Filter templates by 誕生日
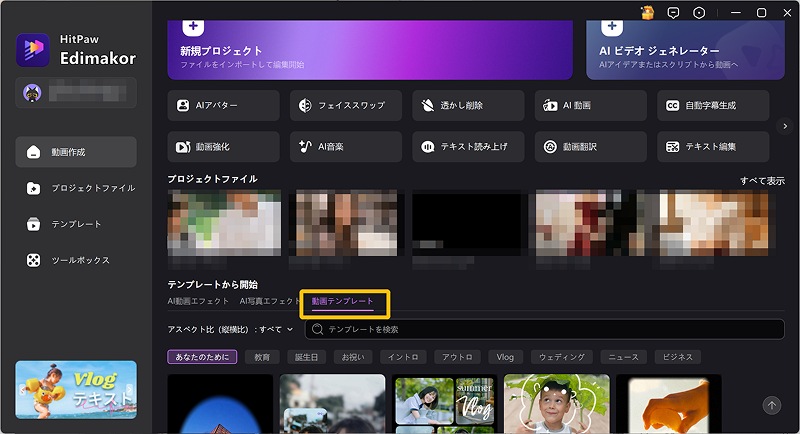This screenshot has height=434, width=800. [306, 357]
